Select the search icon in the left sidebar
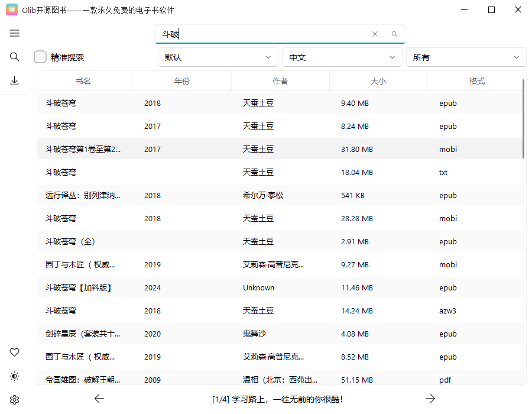 [x=14, y=57]
